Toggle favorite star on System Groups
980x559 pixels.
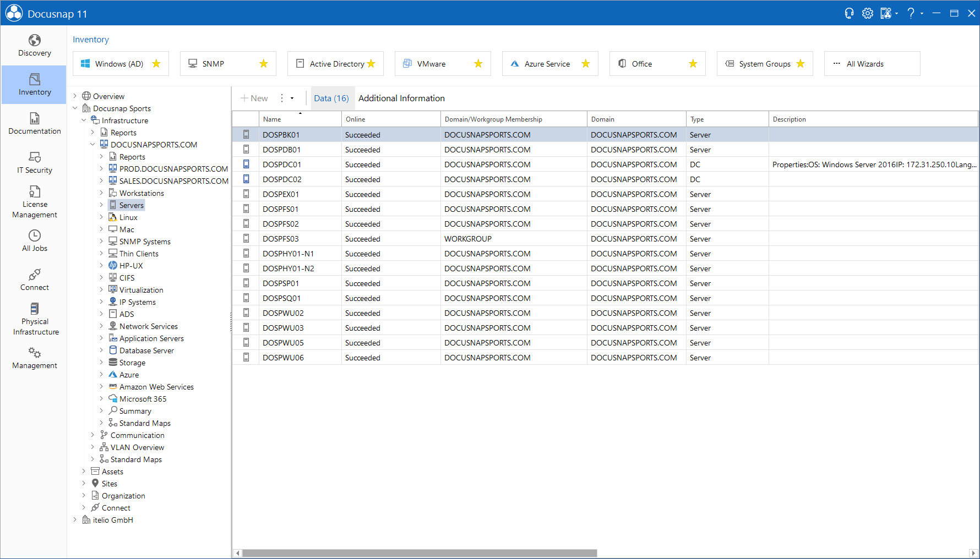coord(801,64)
